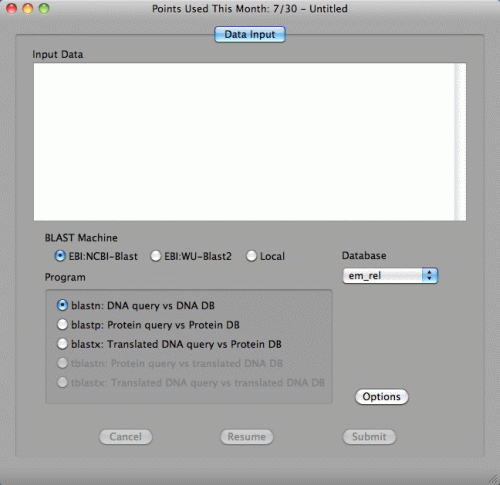Image resolution: width=500 pixels, height=485 pixels.
Task: Click the Cancel button
Action: point(126,437)
